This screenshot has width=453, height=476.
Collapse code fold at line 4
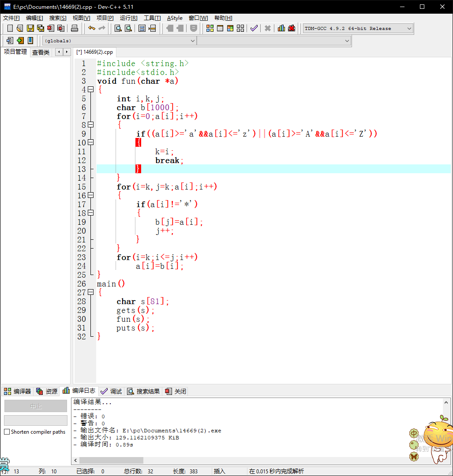point(90,89)
